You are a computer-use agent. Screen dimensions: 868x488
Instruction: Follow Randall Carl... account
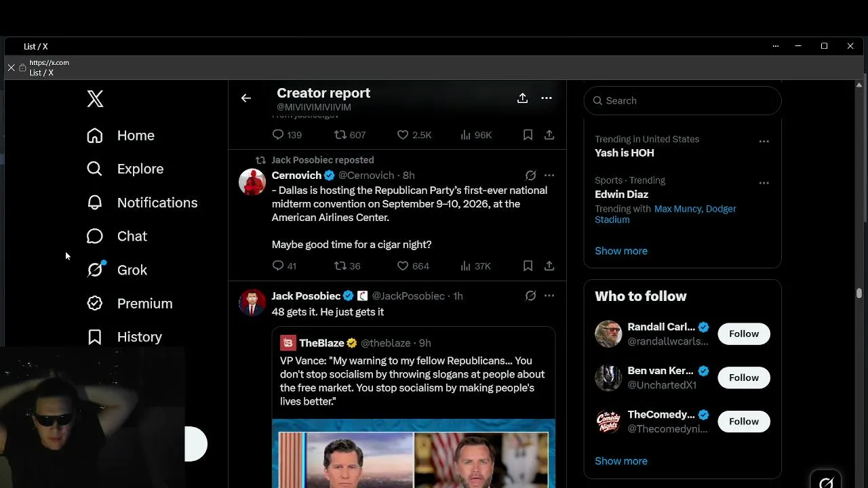[744, 333]
